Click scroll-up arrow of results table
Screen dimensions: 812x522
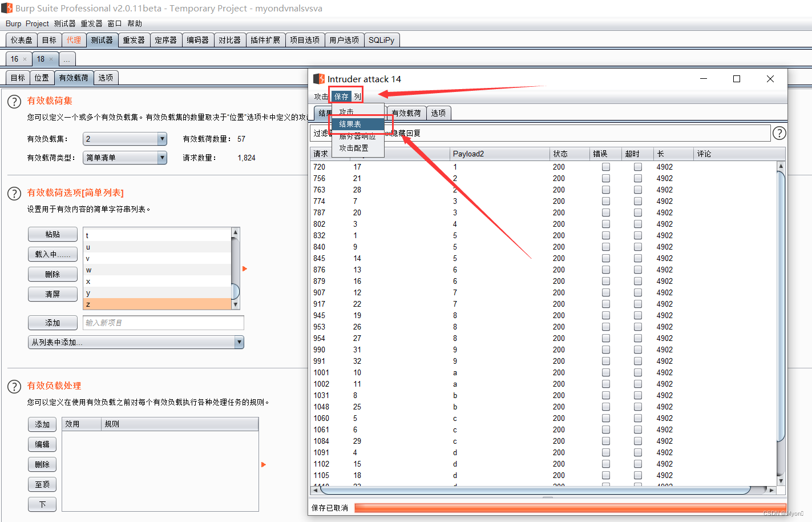point(781,166)
